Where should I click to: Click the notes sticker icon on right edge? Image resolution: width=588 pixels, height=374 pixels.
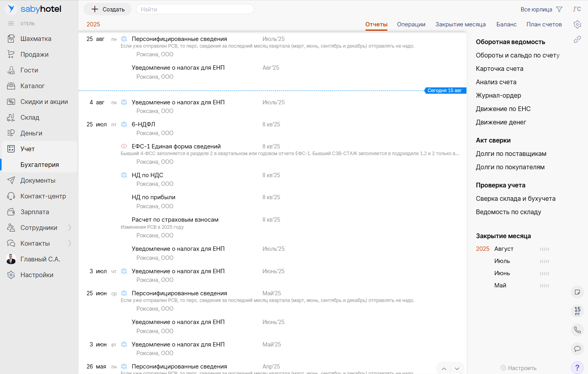pyautogui.click(x=577, y=292)
